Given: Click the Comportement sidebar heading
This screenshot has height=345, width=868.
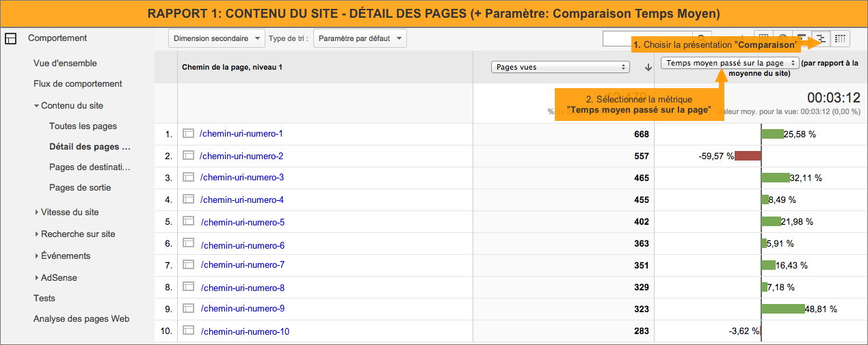Looking at the screenshot, I should (x=57, y=38).
